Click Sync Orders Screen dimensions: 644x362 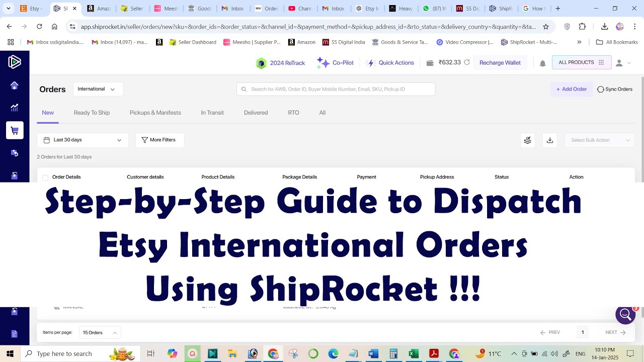pyautogui.click(x=615, y=89)
